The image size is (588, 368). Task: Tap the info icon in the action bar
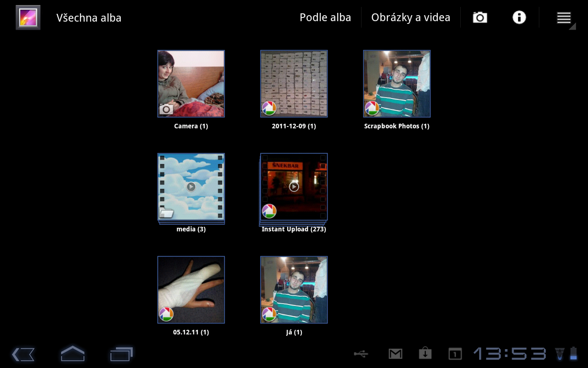[519, 17]
